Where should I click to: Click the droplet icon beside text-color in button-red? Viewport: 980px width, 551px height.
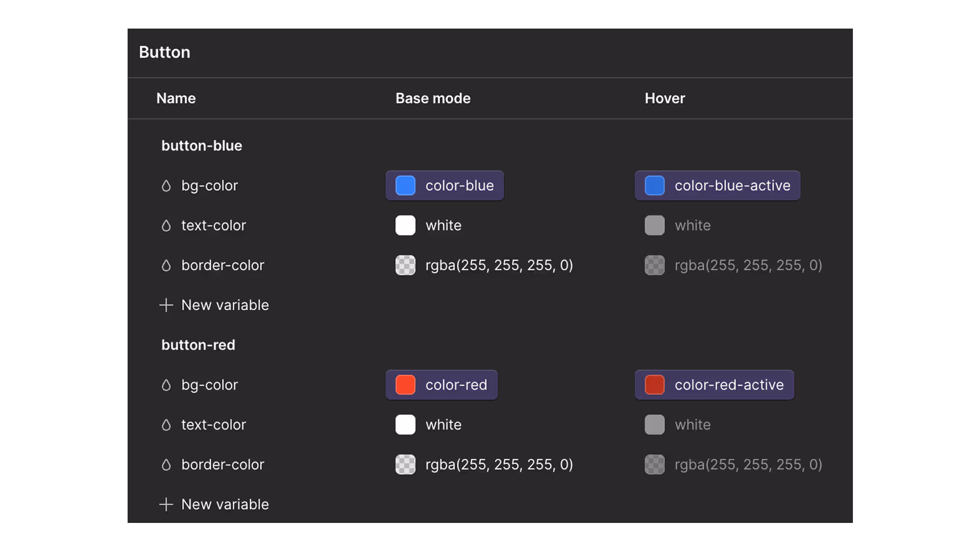166,424
